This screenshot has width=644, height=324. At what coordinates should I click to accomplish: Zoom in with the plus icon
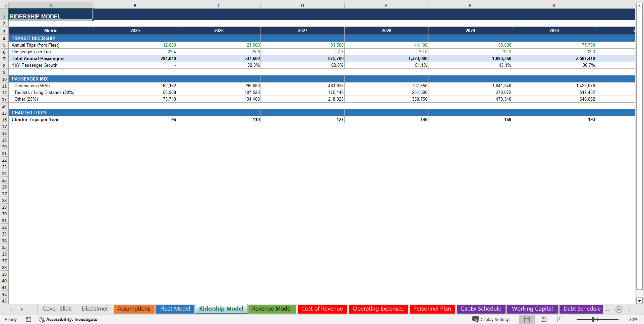click(622, 319)
